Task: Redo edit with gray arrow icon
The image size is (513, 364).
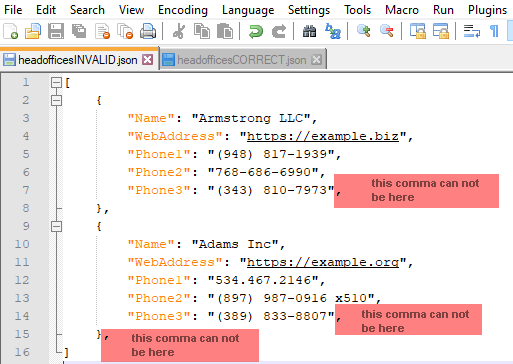Action: tap(279, 31)
